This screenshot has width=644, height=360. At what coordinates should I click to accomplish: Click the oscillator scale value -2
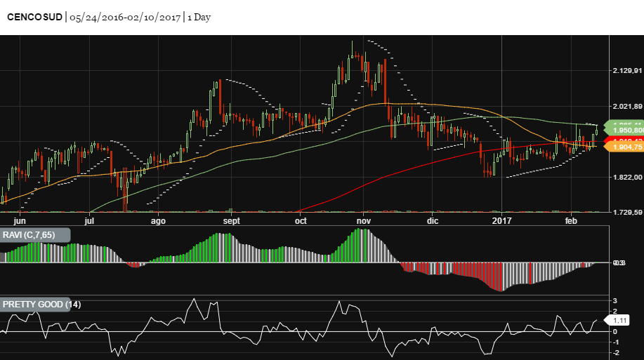pos(615,353)
